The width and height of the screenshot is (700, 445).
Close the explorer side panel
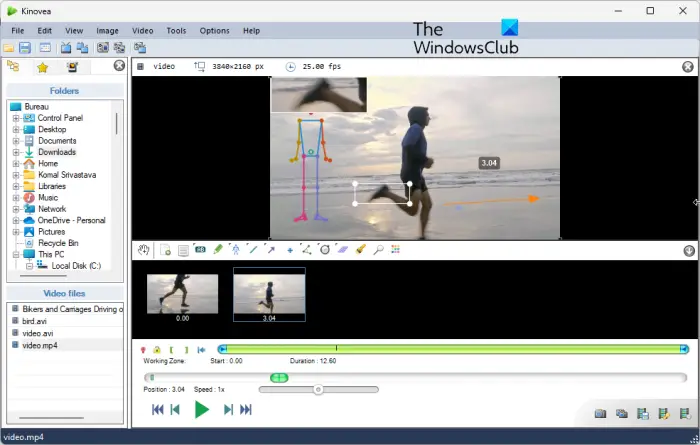pos(119,66)
